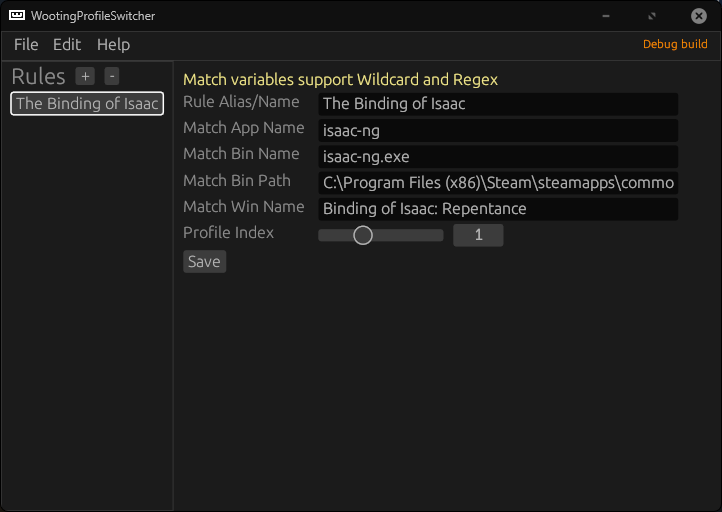Remove selected rule with minus button
This screenshot has width=722, height=512.
112,76
